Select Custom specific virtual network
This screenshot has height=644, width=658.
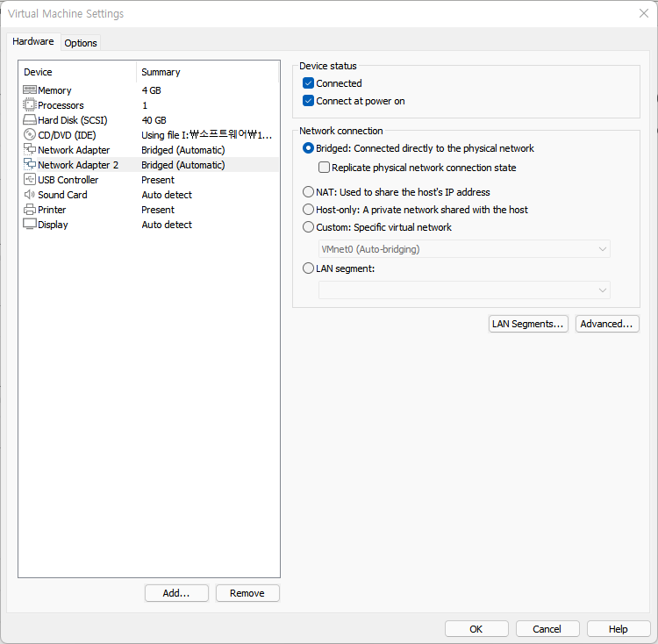click(308, 227)
